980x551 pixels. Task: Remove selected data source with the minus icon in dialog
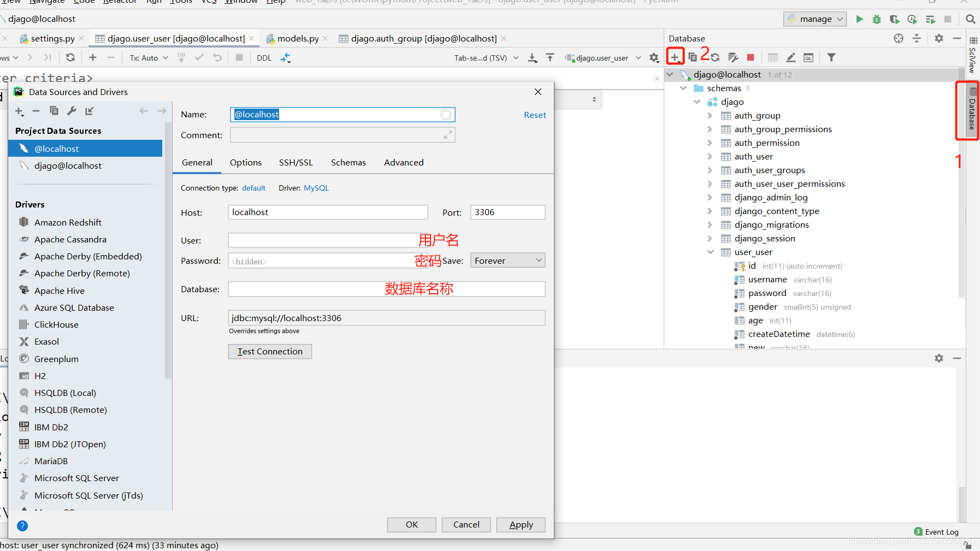[x=36, y=111]
